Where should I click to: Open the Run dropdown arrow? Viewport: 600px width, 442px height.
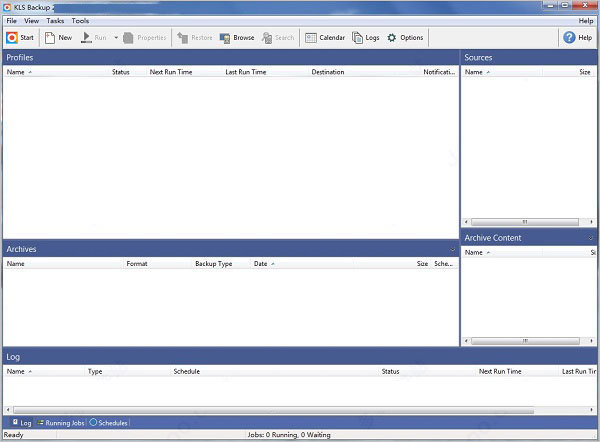(x=116, y=38)
